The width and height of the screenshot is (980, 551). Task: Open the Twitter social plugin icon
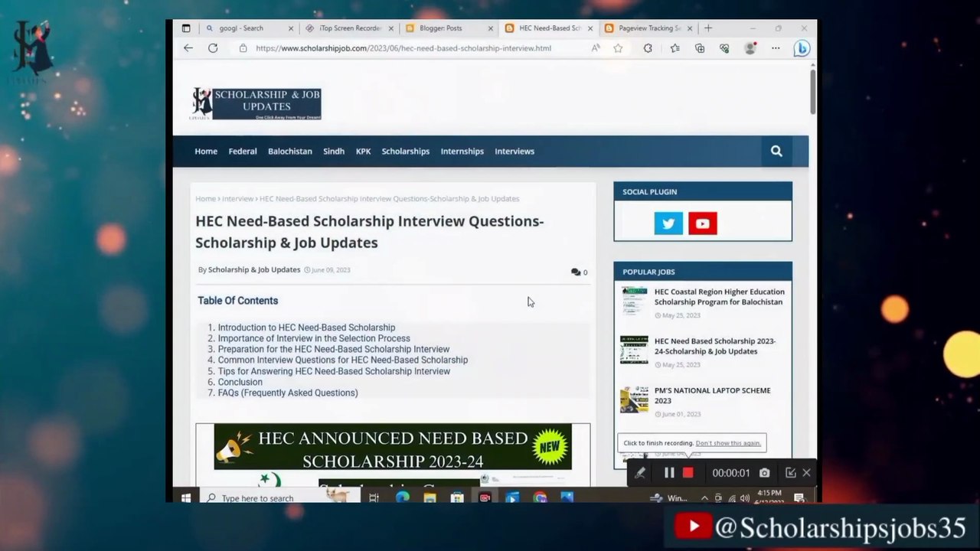[x=668, y=223]
